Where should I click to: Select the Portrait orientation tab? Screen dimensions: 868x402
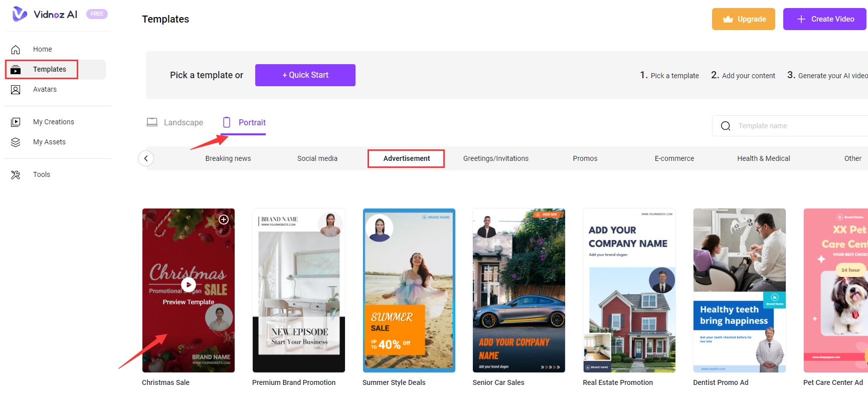click(x=244, y=122)
